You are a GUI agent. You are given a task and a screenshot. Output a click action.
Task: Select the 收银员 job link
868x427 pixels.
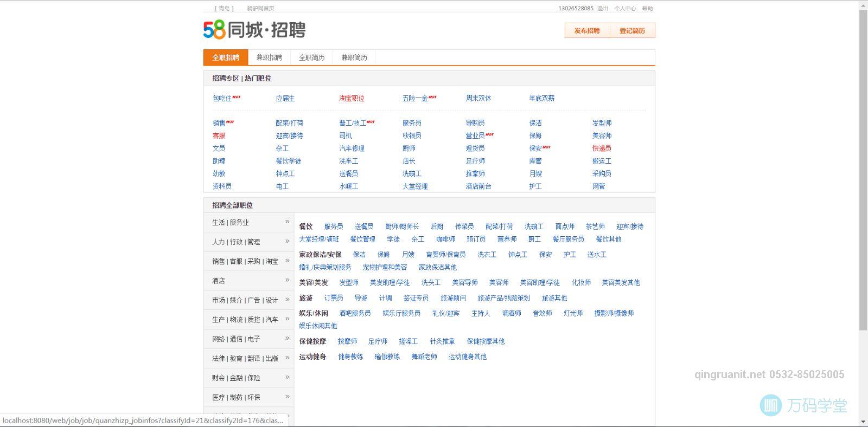pos(412,136)
